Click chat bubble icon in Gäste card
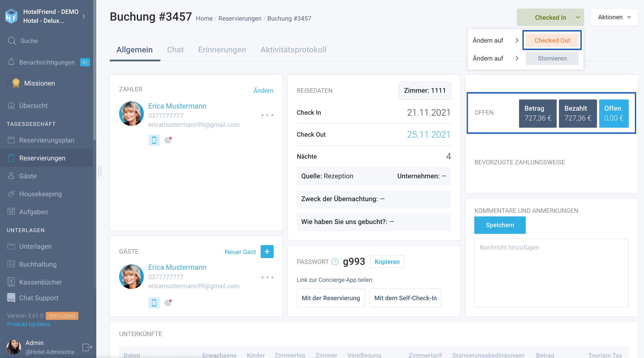 coord(168,302)
